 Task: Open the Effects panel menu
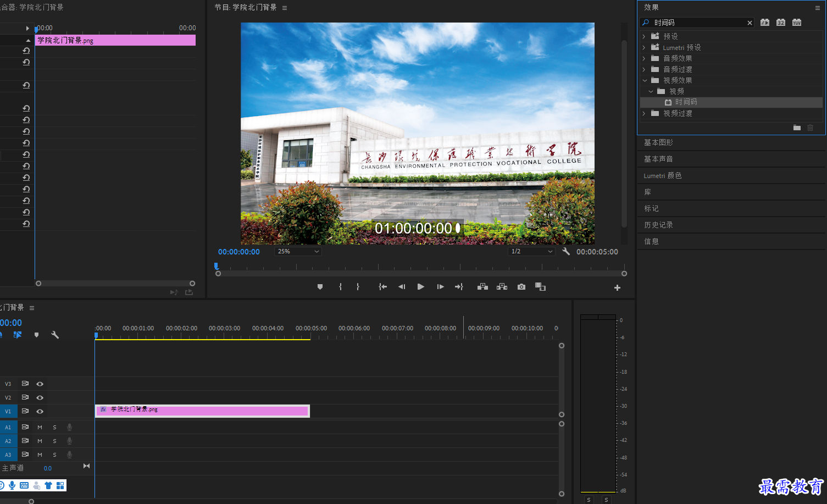pyautogui.click(x=818, y=8)
